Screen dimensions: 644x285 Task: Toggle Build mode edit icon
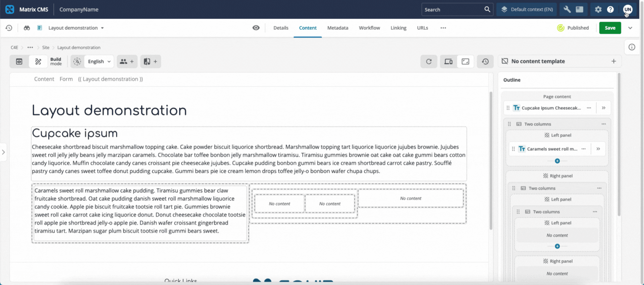pyautogui.click(x=38, y=61)
